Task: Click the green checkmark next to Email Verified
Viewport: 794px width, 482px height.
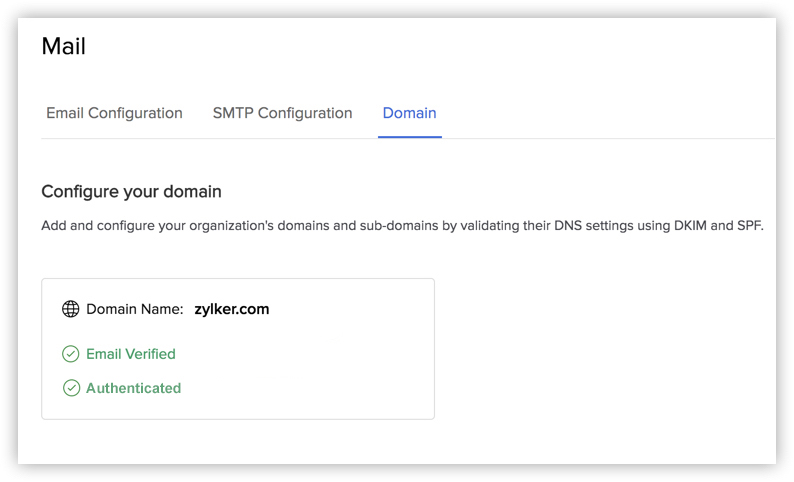Action: [x=70, y=354]
